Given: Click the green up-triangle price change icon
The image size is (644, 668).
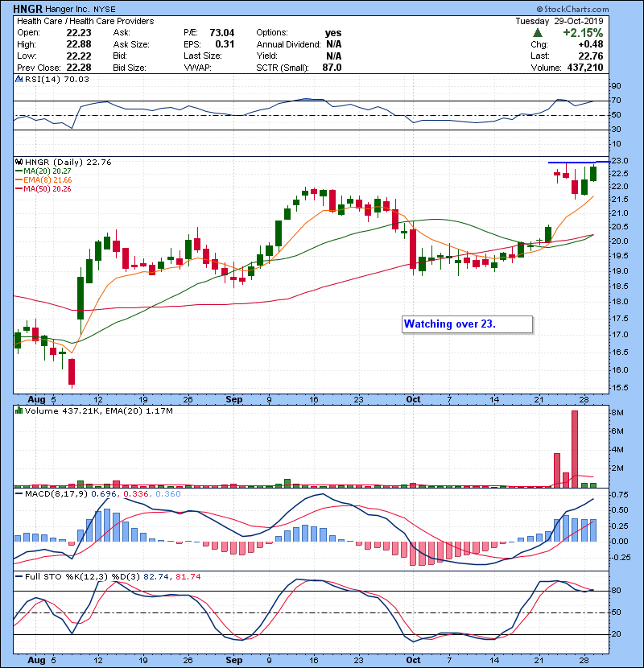Looking at the screenshot, I should click(x=538, y=33).
